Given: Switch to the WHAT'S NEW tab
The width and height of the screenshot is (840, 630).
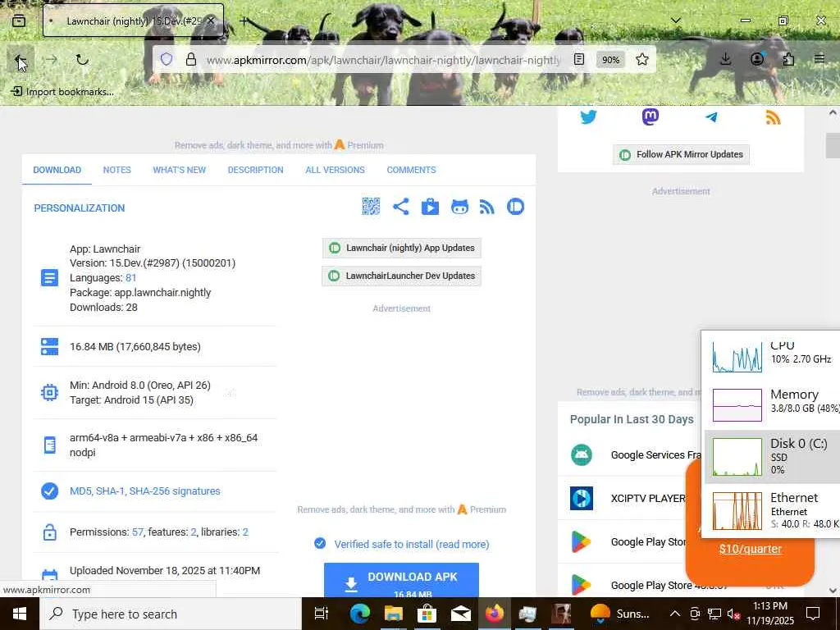Looking at the screenshot, I should point(180,170).
